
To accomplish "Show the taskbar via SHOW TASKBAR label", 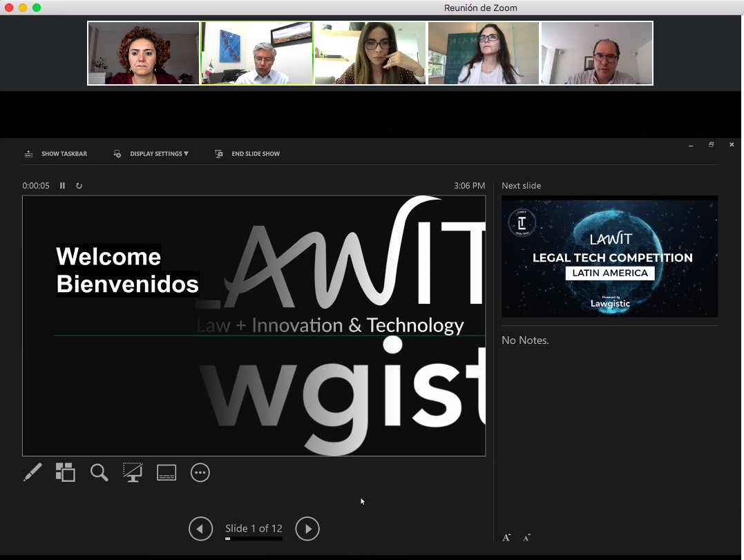I will (x=64, y=153).
